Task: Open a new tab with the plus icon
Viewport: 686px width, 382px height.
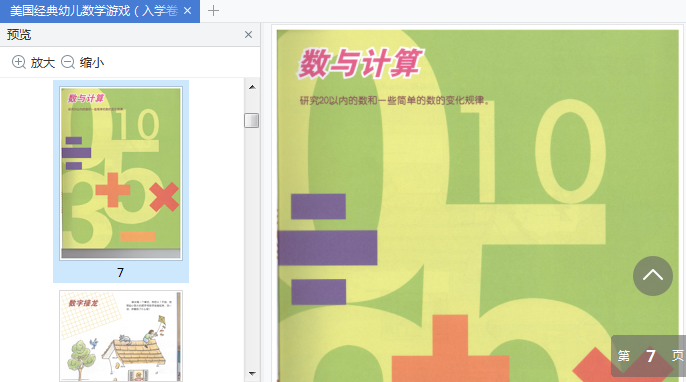Action: pos(214,11)
